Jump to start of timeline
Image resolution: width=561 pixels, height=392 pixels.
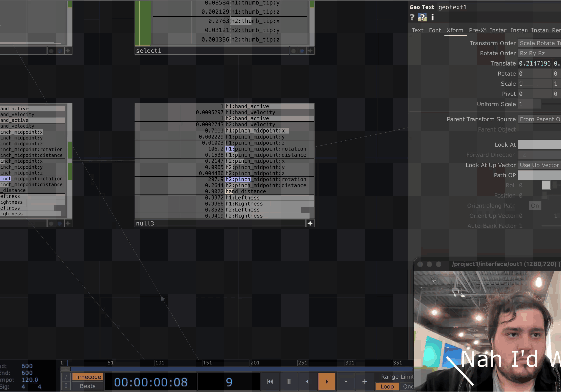pyautogui.click(x=270, y=381)
